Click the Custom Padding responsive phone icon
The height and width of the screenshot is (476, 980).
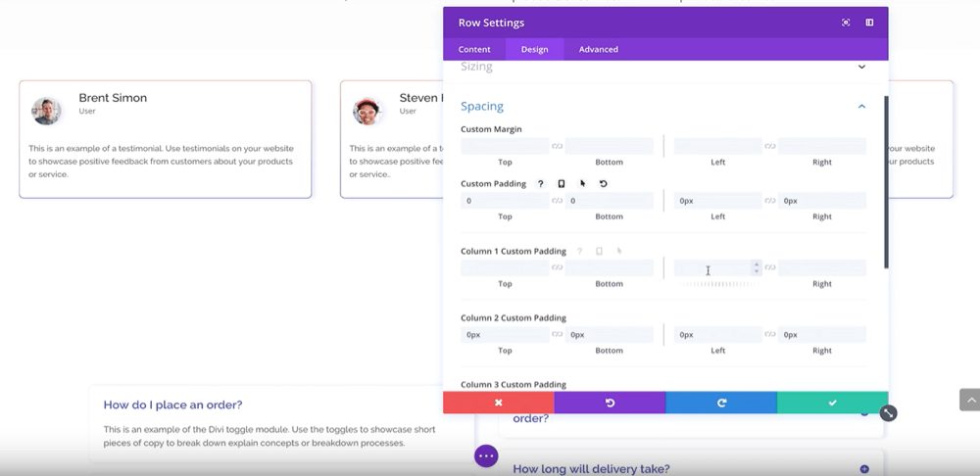(562, 184)
